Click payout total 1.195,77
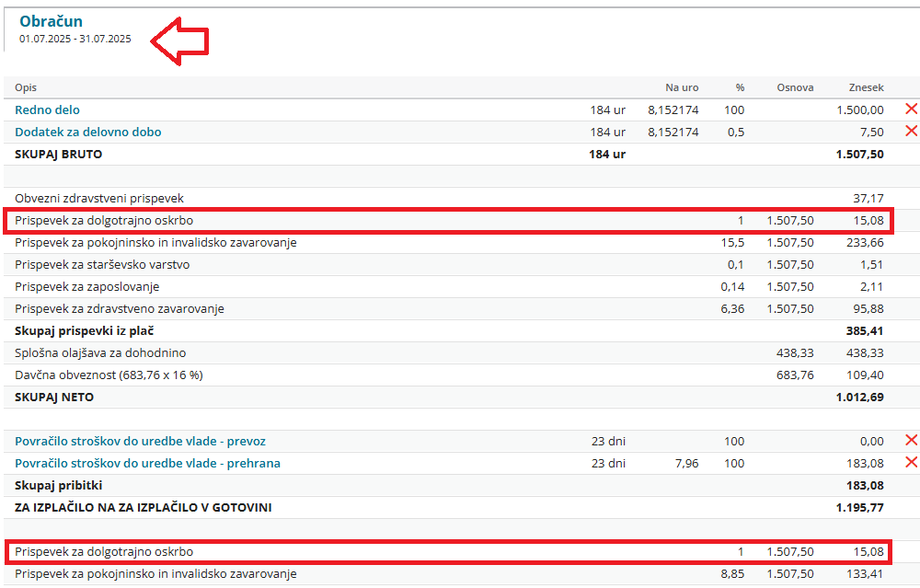Screen dimensions: 920x588 (859, 508)
